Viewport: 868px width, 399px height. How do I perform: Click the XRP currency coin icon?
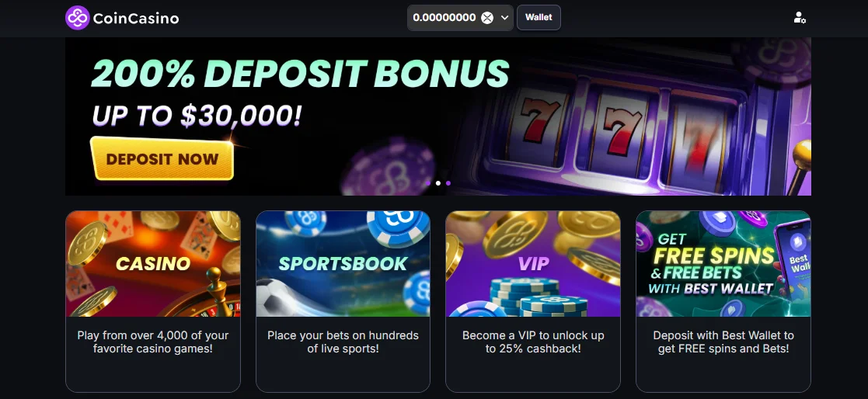coord(486,18)
